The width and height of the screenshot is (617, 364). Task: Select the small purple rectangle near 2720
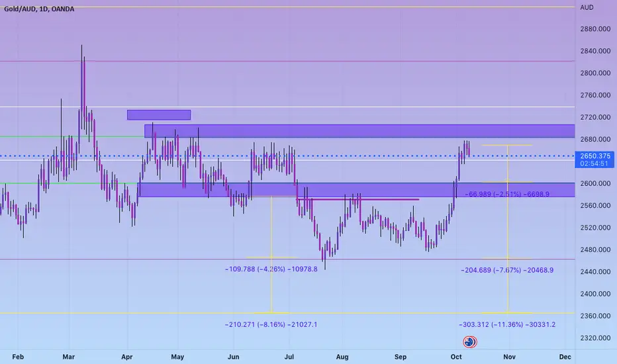[159, 114]
